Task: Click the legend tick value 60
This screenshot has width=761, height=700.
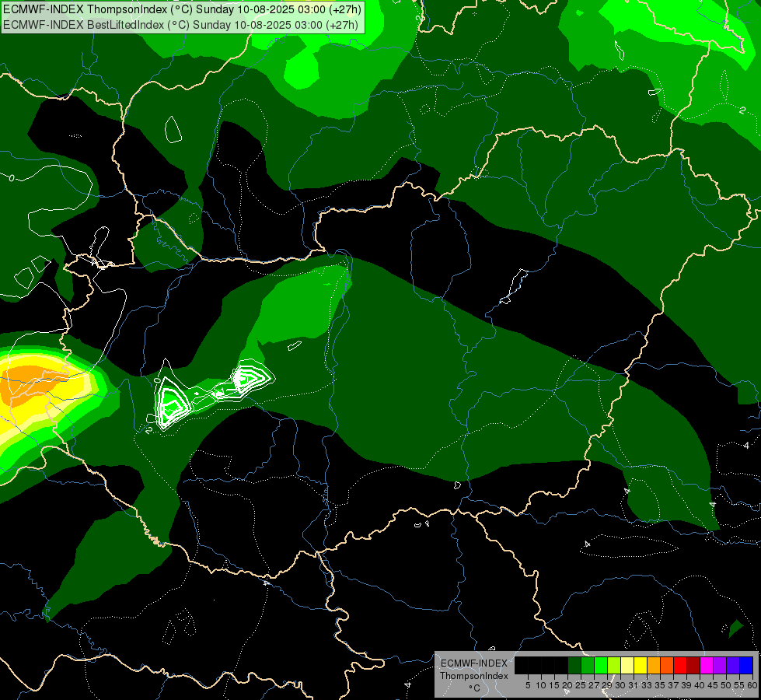Action: (x=752, y=685)
